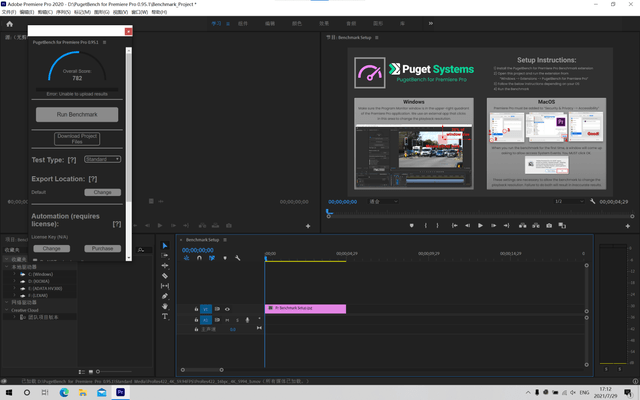
Task: Click Export Location Change button
Action: click(102, 192)
